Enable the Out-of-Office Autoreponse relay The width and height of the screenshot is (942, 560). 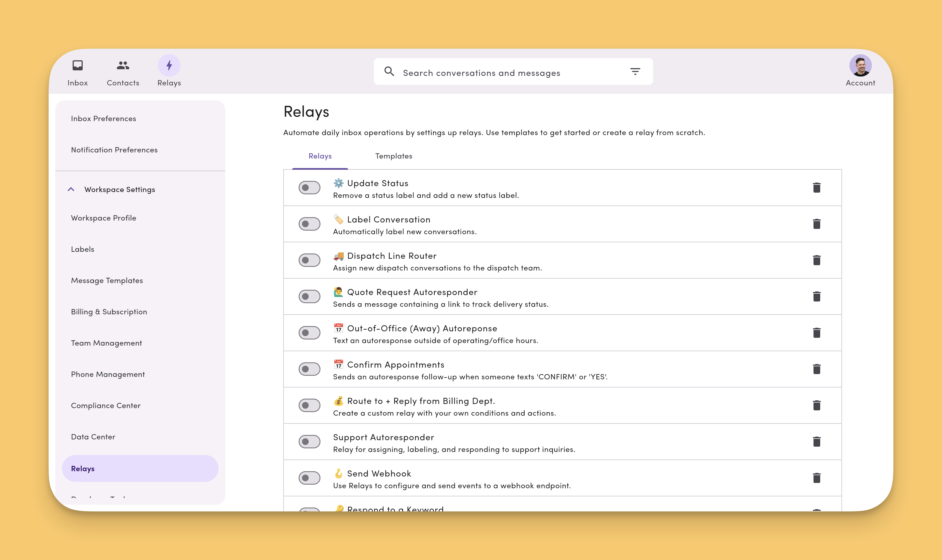309,332
